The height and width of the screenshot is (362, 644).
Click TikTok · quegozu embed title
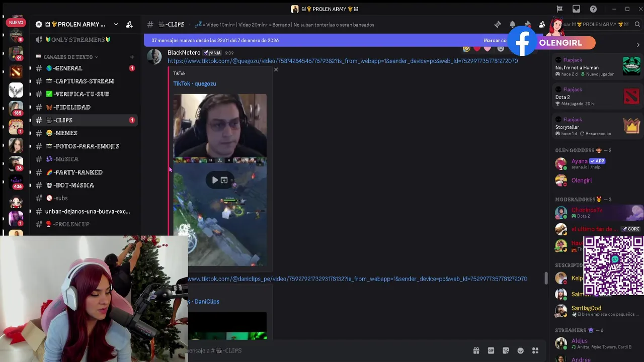click(x=195, y=83)
